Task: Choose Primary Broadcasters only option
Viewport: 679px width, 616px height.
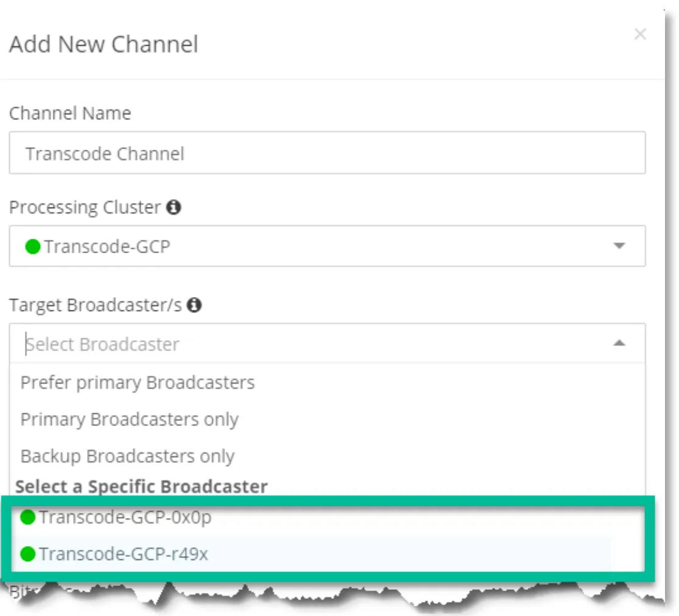Action: click(x=327, y=419)
